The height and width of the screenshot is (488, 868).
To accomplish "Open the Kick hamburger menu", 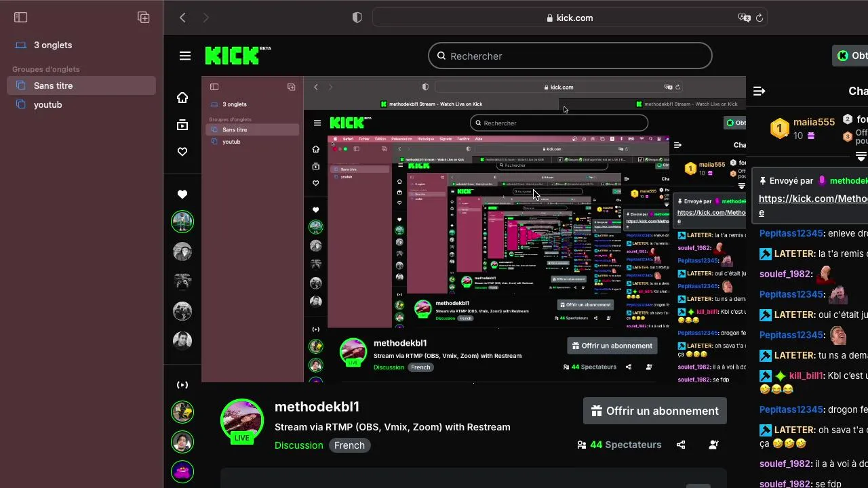I will (185, 56).
